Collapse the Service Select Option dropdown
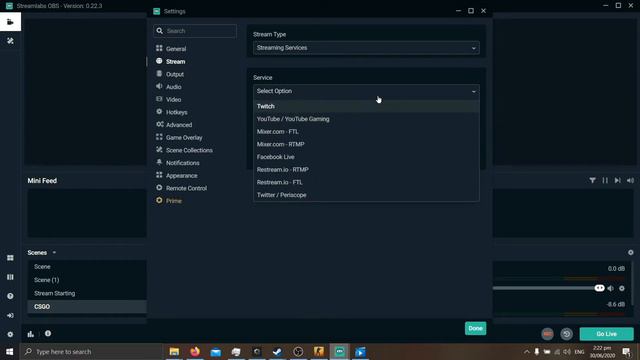 [366, 91]
